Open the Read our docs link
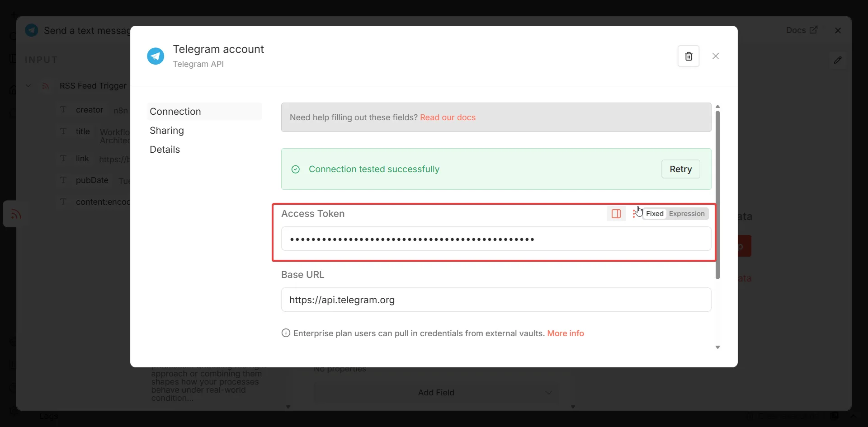Viewport: 868px width, 427px height. click(x=448, y=117)
